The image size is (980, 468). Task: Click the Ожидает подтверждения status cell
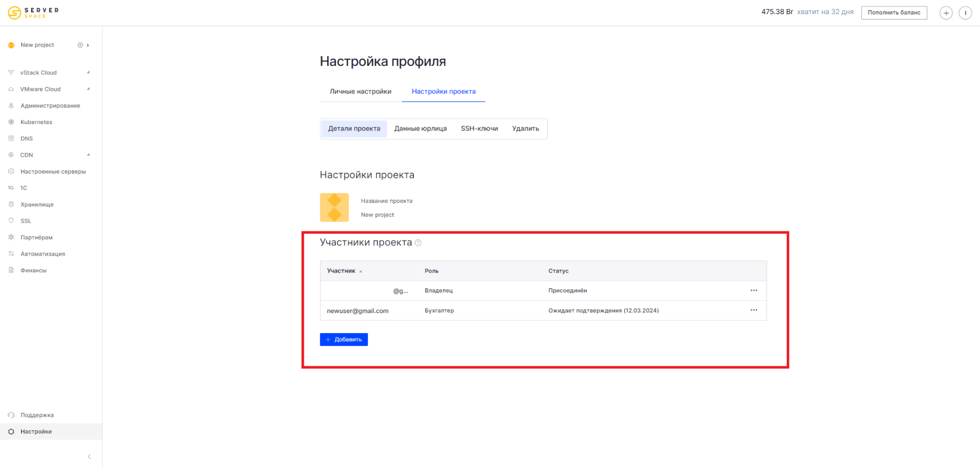603,311
